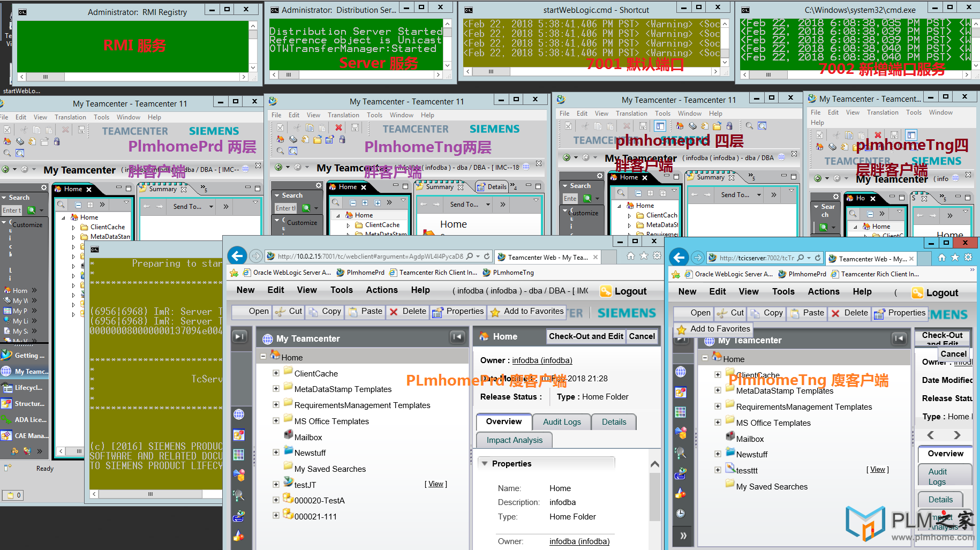
Task: Go back in the 7001 browser window
Action: coord(237,256)
